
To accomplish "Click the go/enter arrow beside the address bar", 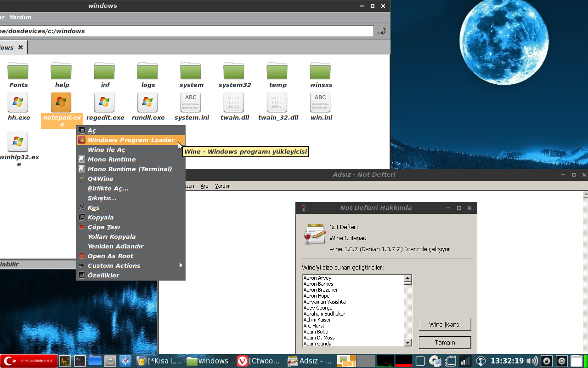I will pos(381,31).
